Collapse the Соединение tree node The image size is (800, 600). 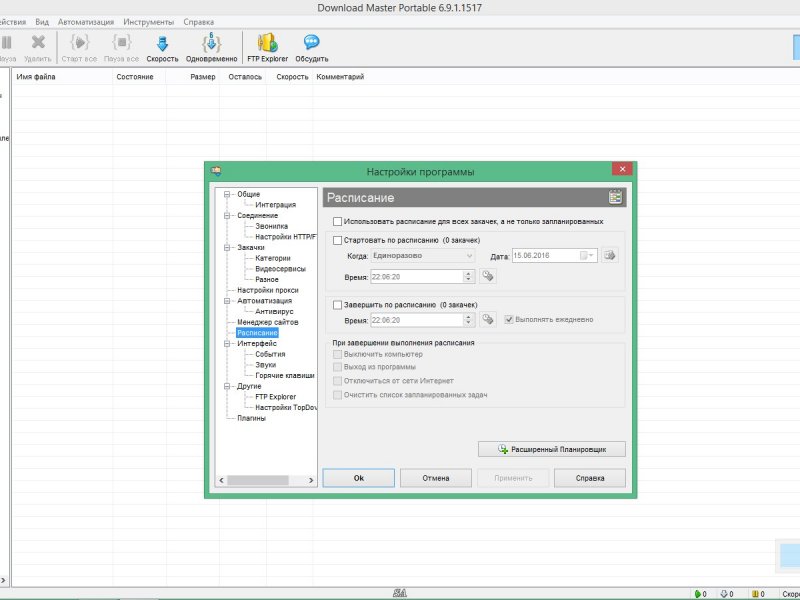227,215
